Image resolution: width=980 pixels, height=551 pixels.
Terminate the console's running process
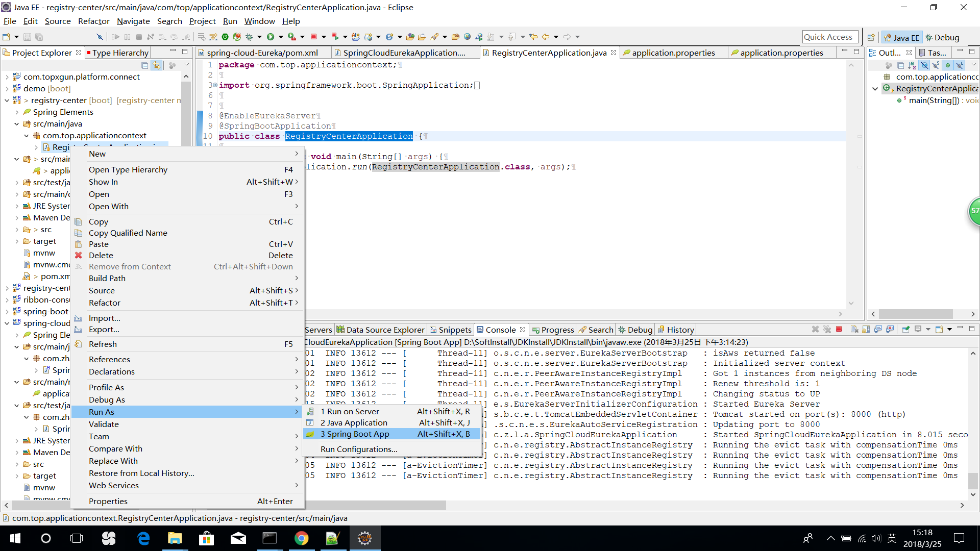pyautogui.click(x=839, y=329)
